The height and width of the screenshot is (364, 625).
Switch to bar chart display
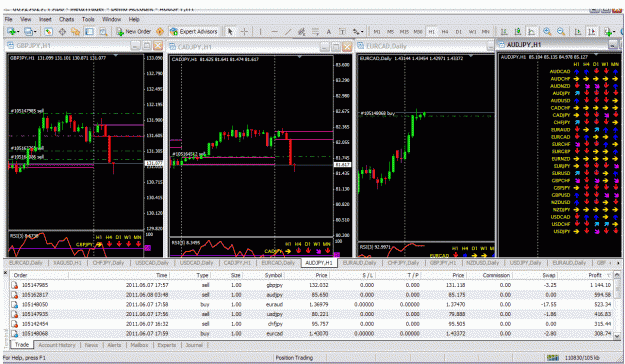click(x=504, y=31)
